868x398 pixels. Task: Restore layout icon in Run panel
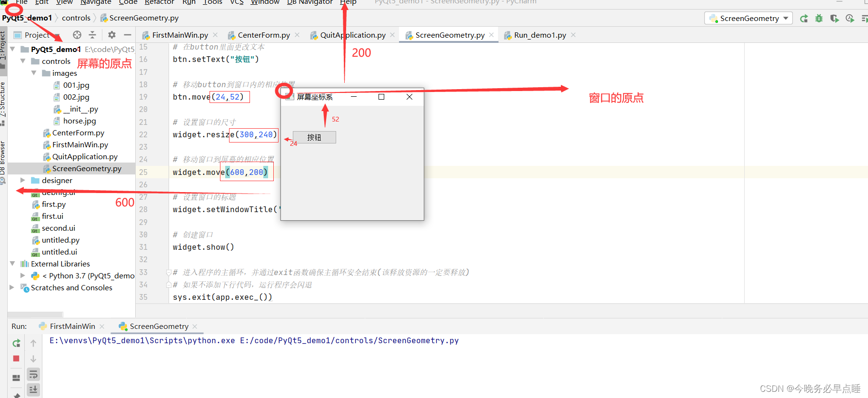pyautogui.click(x=16, y=378)
